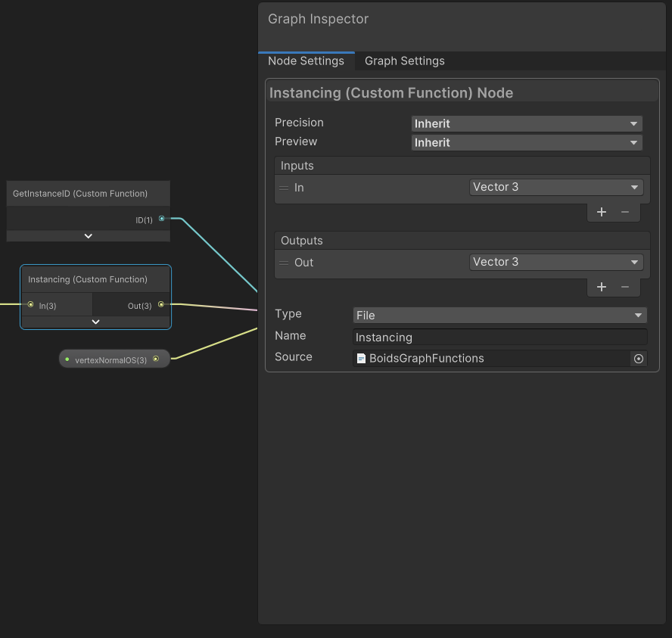672x638 pixels.
Task: Select the Node Settings tab
Action: click(306, 61)
